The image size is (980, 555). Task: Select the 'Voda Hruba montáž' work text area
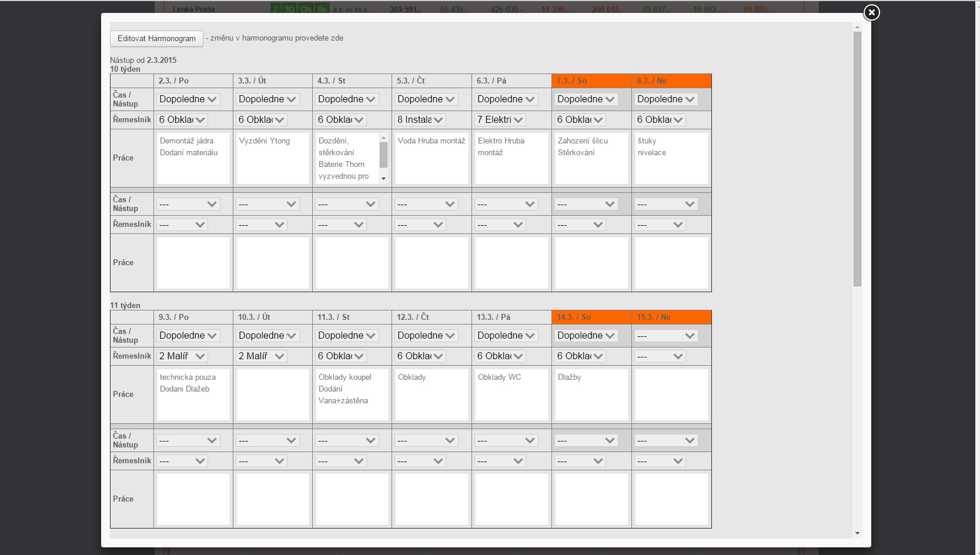click(432, 158)
